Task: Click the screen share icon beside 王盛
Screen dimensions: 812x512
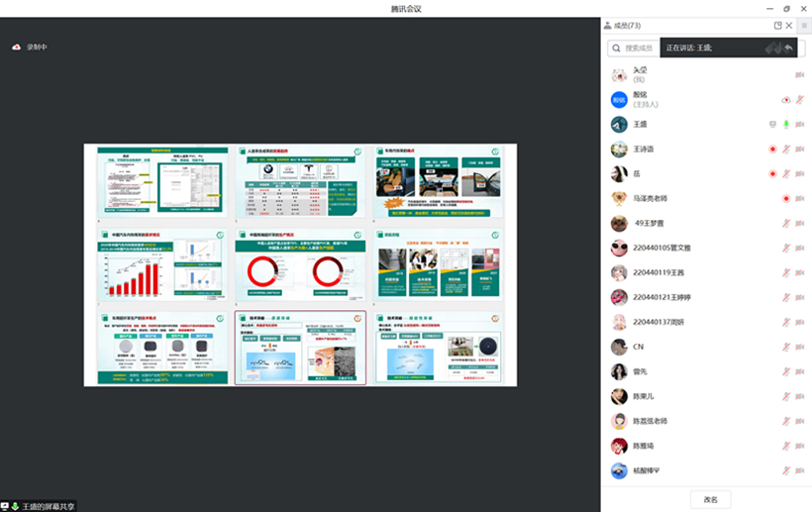Action: tap(772, 124)
